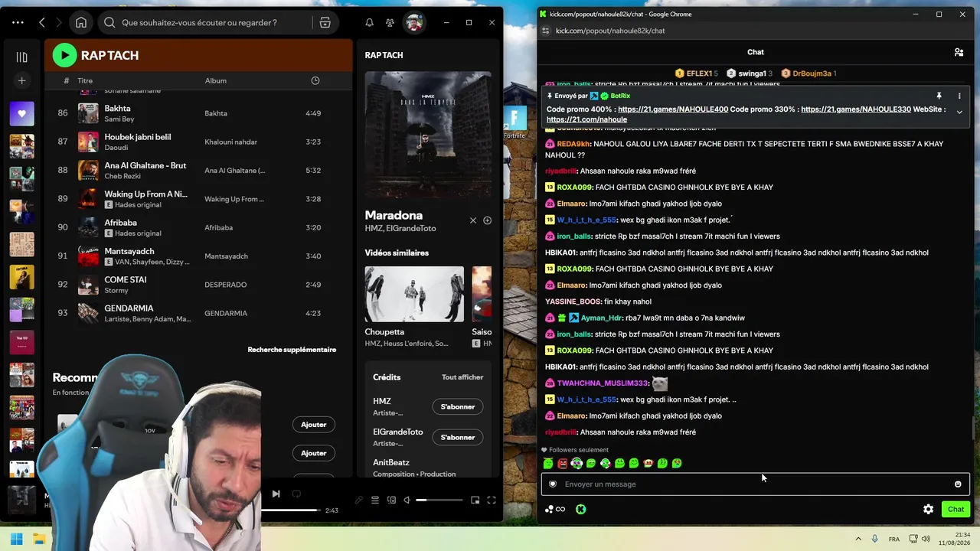Open Browse icon in Spotify search bar

pos(325,23)
